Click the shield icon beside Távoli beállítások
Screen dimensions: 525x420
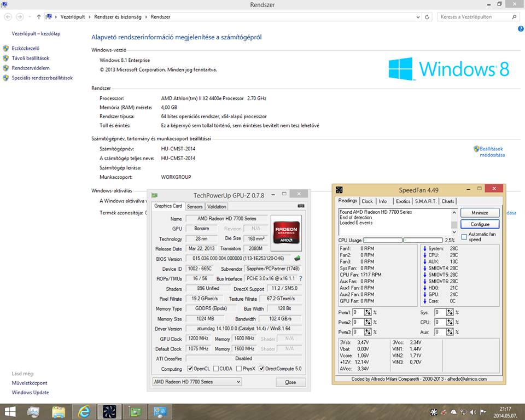tap(5, 59)
